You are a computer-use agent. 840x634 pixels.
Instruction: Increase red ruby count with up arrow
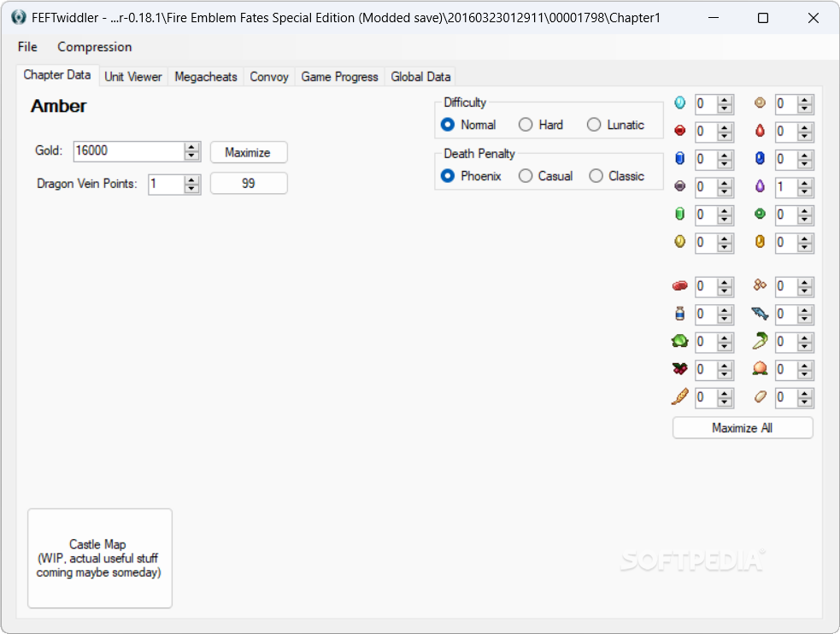coord(725,127)
